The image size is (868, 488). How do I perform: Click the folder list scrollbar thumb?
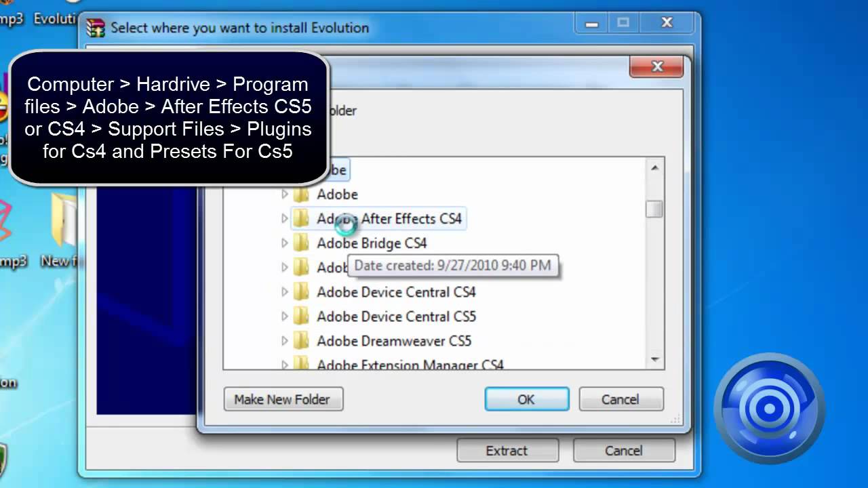[x=654, y=209]
